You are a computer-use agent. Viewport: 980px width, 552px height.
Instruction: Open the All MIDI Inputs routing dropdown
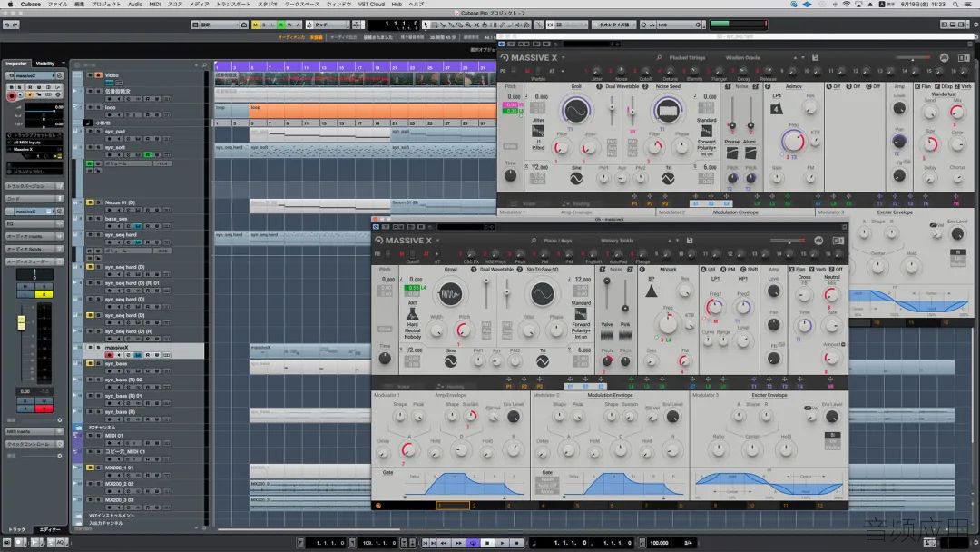click(x=34, y=143)
